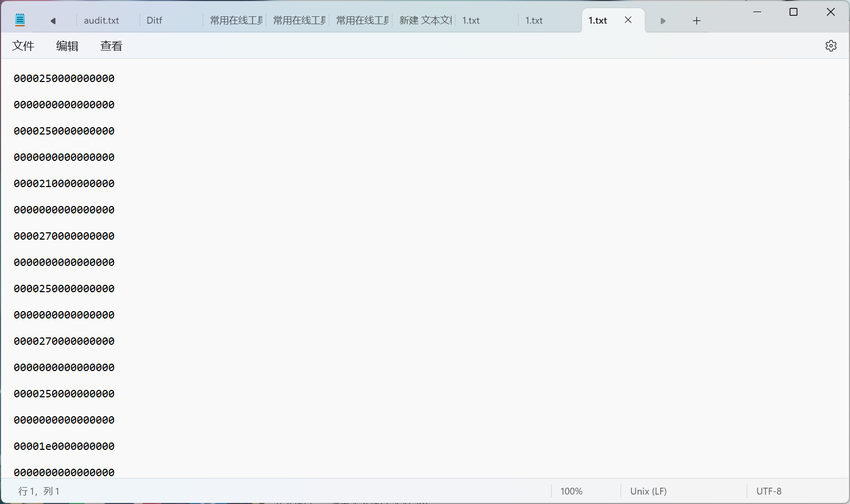
Task: Click the 行 1, 列 1 position indicator
Action: 39,491
